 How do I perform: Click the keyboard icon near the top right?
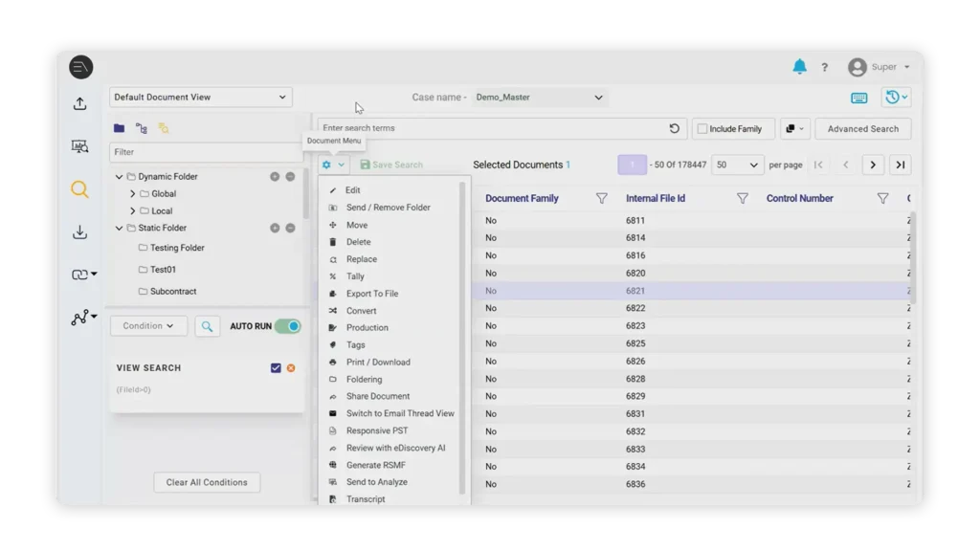860,97
